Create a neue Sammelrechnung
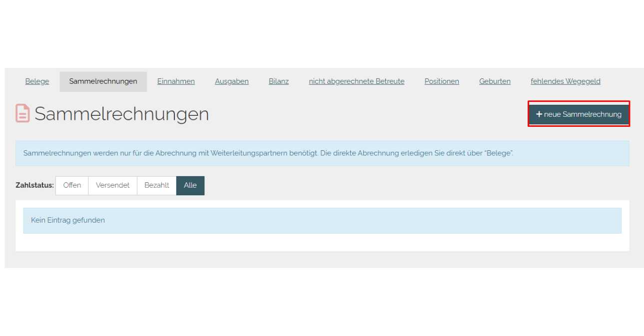The width and height of the screenshot is (644, 336). pos(579,114)
